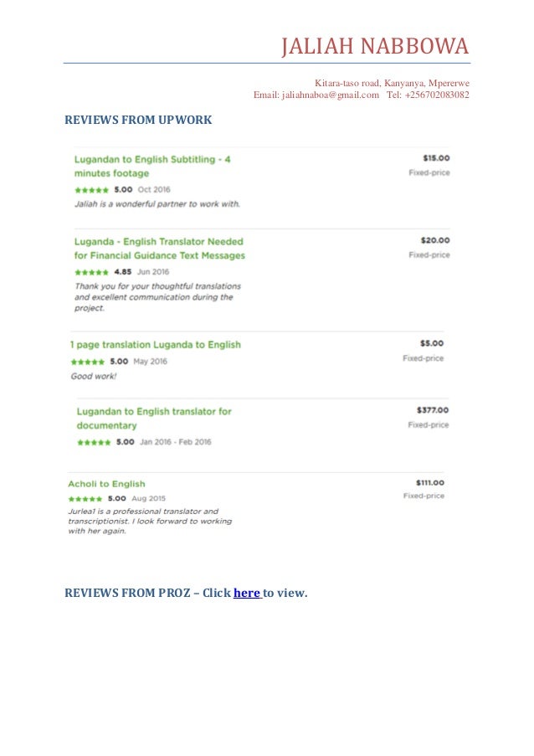Open Lugandan to English Subtitling job title
The image size is (534, 756).
(152, 167)
